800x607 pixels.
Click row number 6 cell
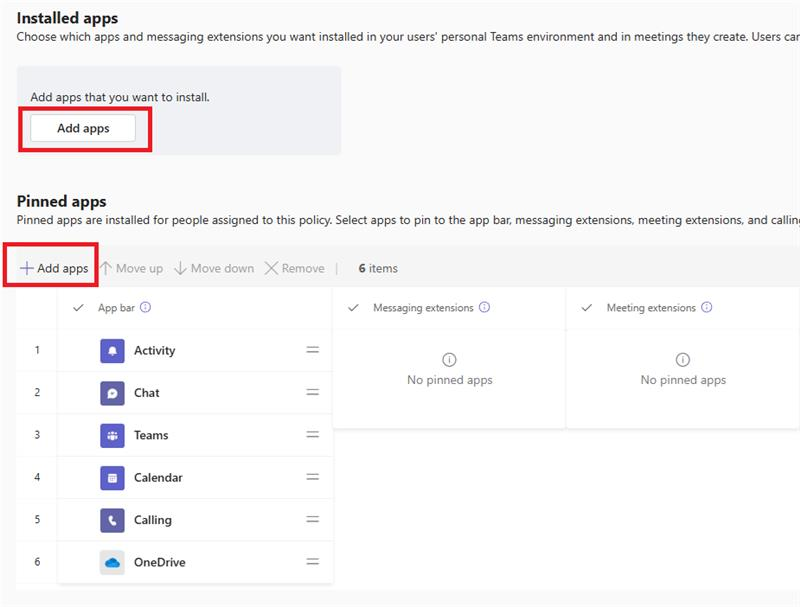(37, 562)
